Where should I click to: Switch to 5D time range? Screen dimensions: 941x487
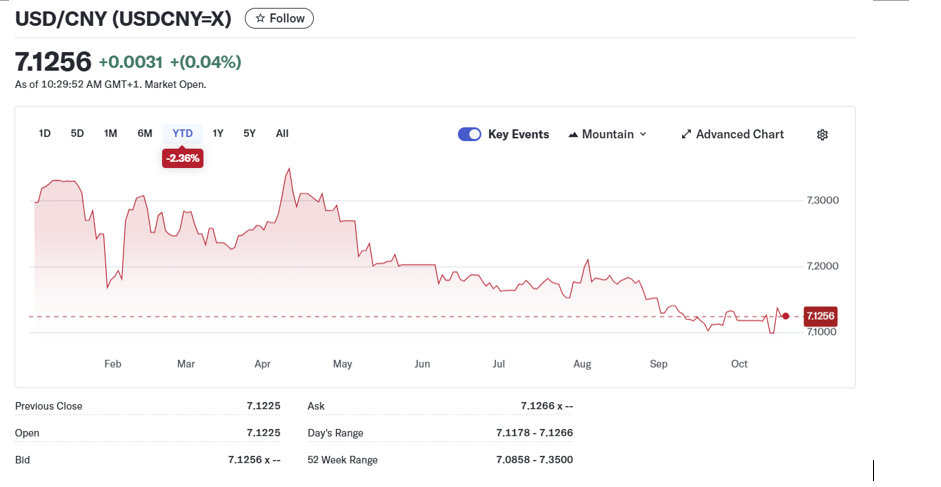click(x=77, y=134)
